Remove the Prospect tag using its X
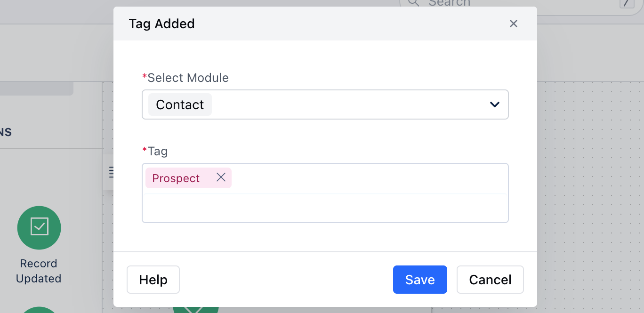 click(221, 177)
